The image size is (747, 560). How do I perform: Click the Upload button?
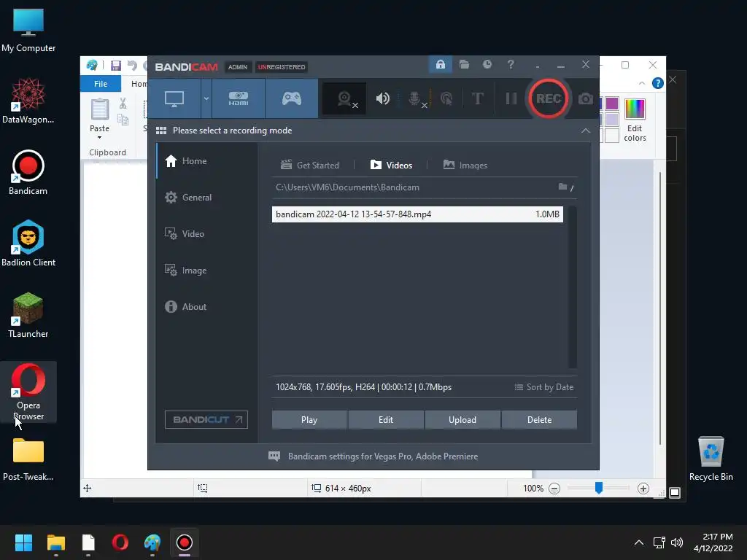click(x=462, y=420)
